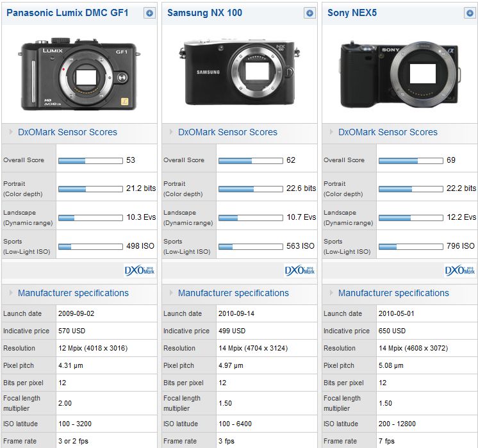Viewport: 478px width, 448px height.
Task: Select pixel pitch value 4.31 µm
Action: click(70, 366)
